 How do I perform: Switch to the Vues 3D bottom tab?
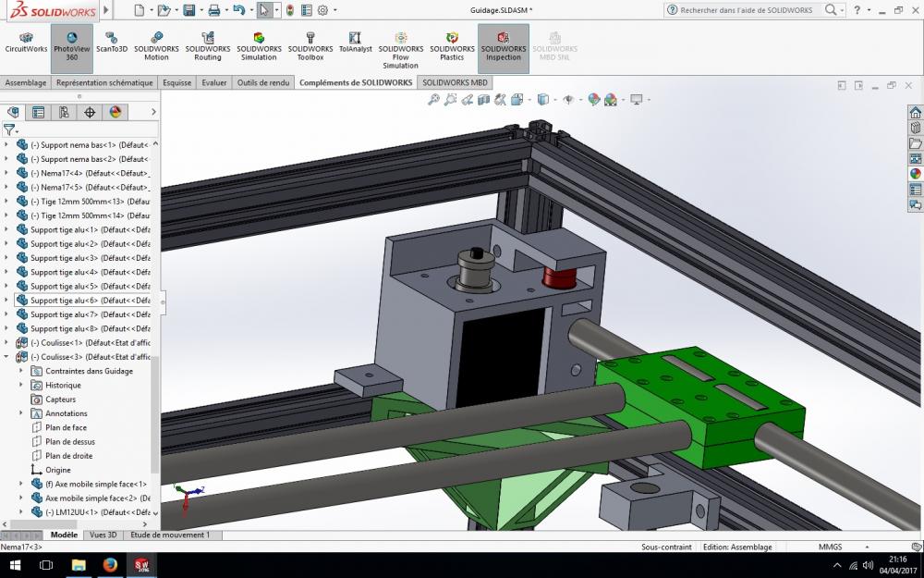[103, 535]
